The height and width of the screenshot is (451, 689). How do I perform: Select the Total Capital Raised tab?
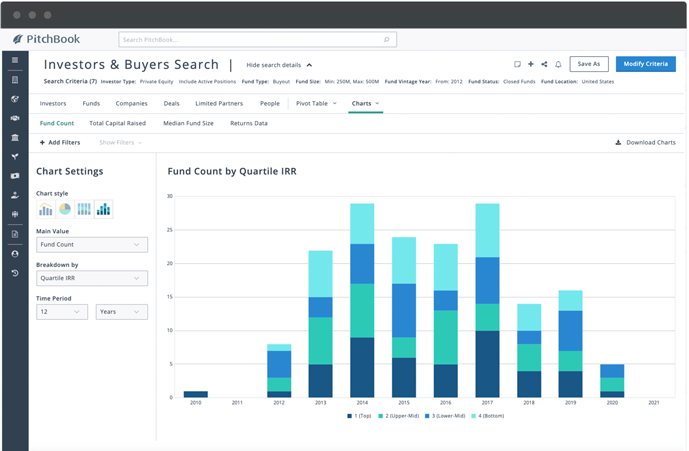point(117,123)
